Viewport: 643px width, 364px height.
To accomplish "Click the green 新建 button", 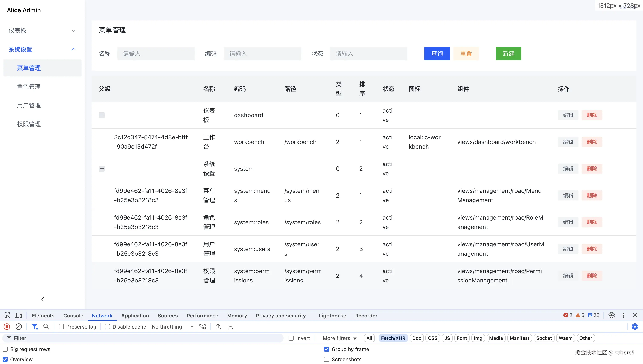I will pyautogui.click(x=508, y=54).
